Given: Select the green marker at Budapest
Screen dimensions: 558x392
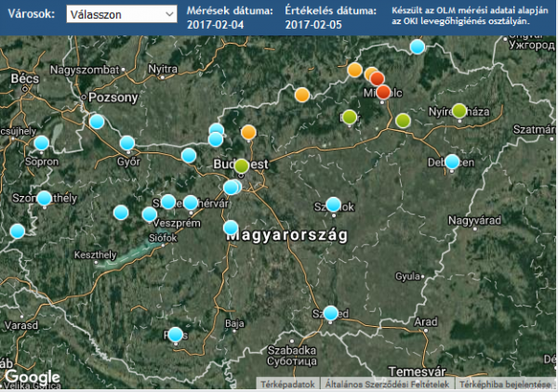Looking at the screenshot, I should (x=242, y=166).
